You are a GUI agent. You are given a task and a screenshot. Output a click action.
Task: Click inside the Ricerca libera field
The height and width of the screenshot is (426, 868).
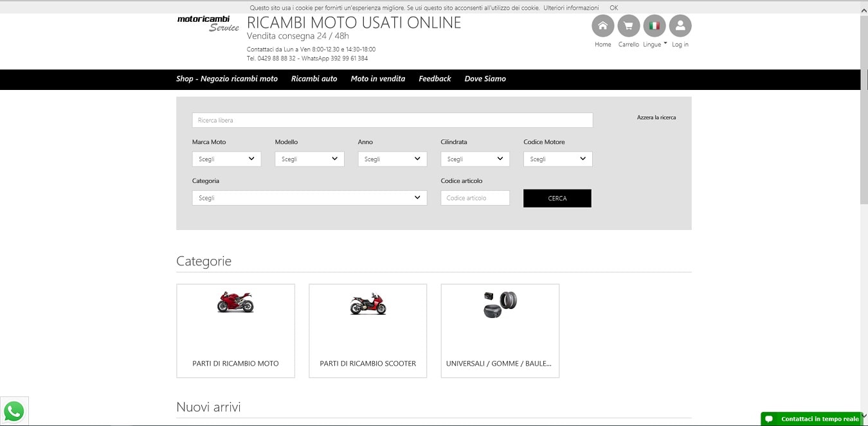pos(392,120)
